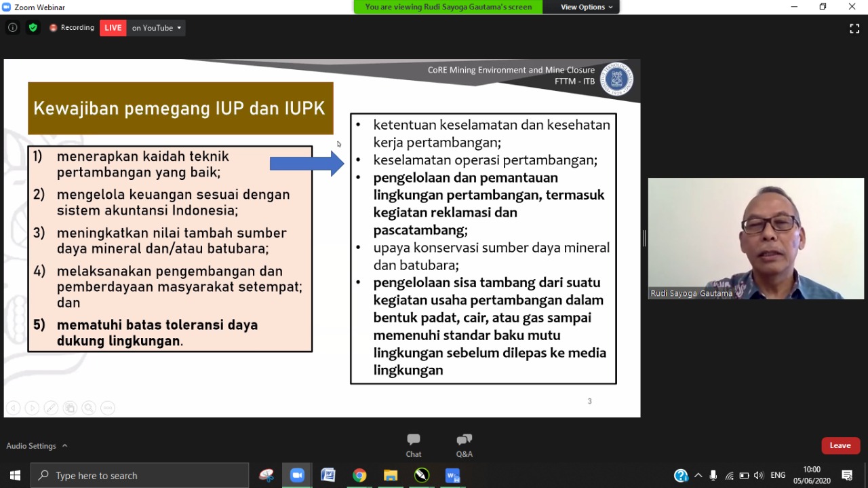
Task: Open the on YouTube live dropdown
Action: pos(157,28)
